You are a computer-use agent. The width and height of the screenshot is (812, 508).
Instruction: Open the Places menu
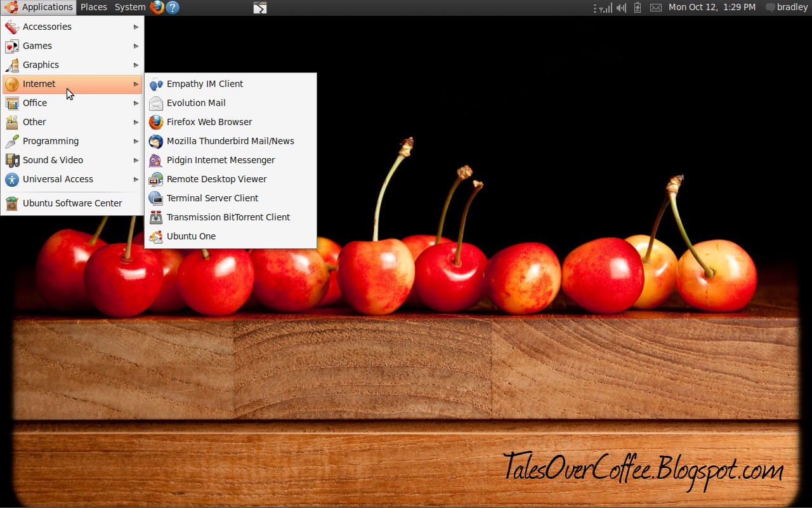point(94,8)
